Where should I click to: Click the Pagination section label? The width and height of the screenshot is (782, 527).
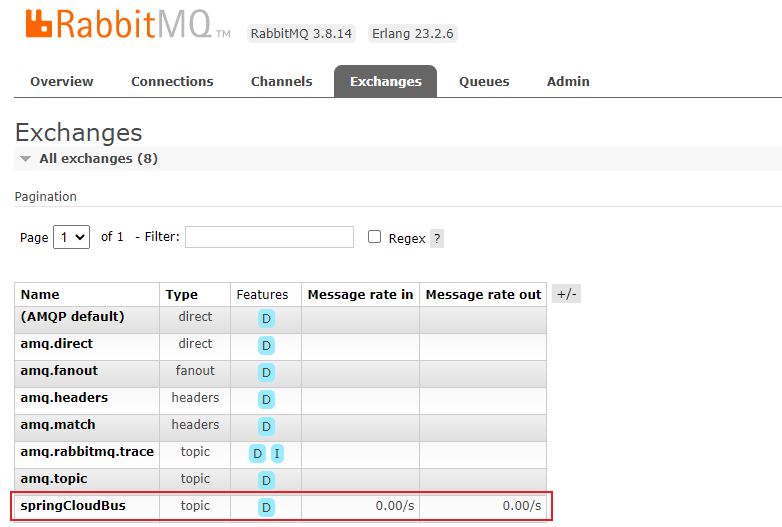click(45, 196)
